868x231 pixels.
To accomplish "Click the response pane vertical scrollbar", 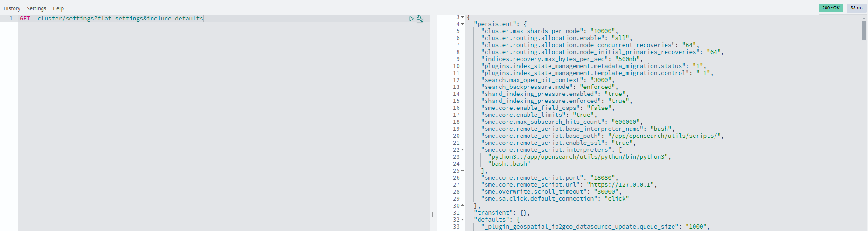I will click(864, 31).
